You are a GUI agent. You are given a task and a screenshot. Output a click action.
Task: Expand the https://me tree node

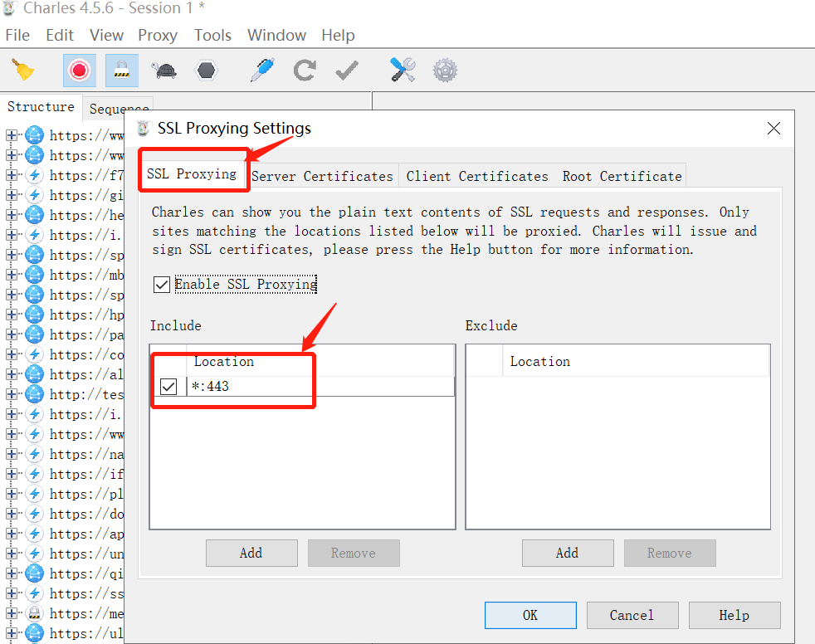12,613
